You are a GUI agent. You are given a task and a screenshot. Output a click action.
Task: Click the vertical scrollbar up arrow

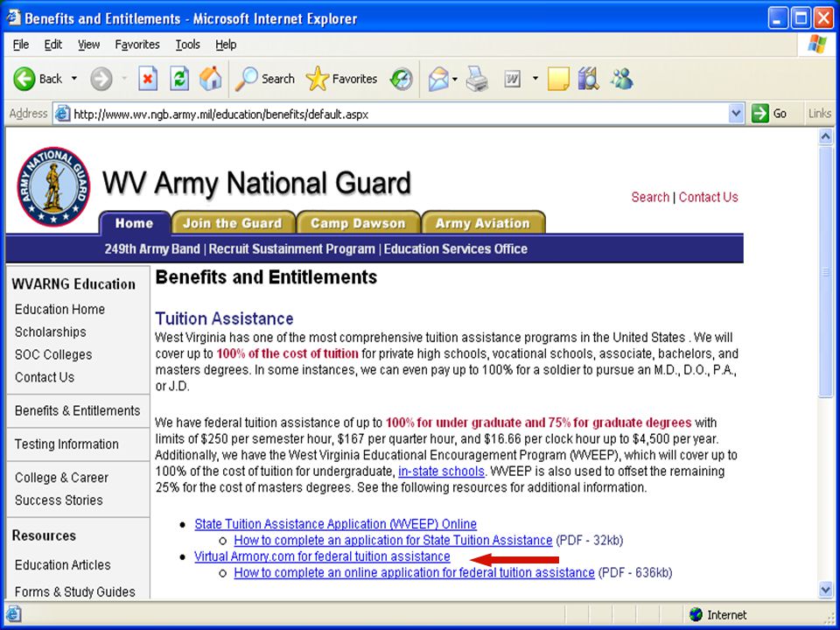coord(825,136)
